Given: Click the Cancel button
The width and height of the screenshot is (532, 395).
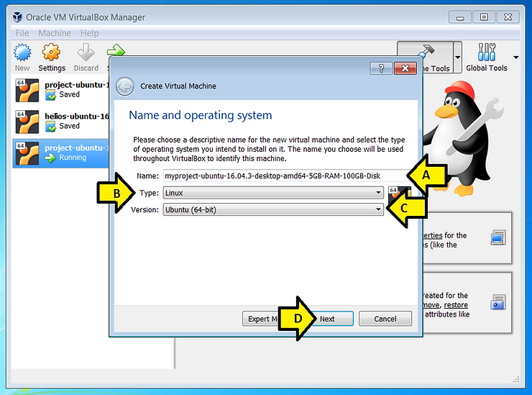Looking at the screenshot, I should (385, 319).
